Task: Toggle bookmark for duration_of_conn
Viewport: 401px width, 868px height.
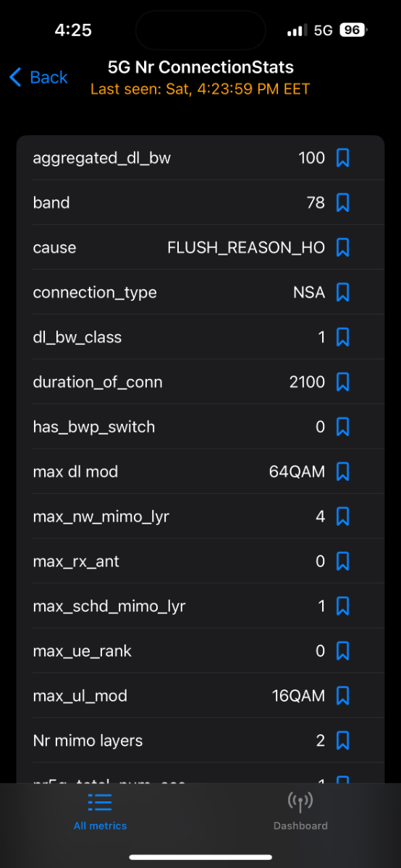Action: [343, 382]
